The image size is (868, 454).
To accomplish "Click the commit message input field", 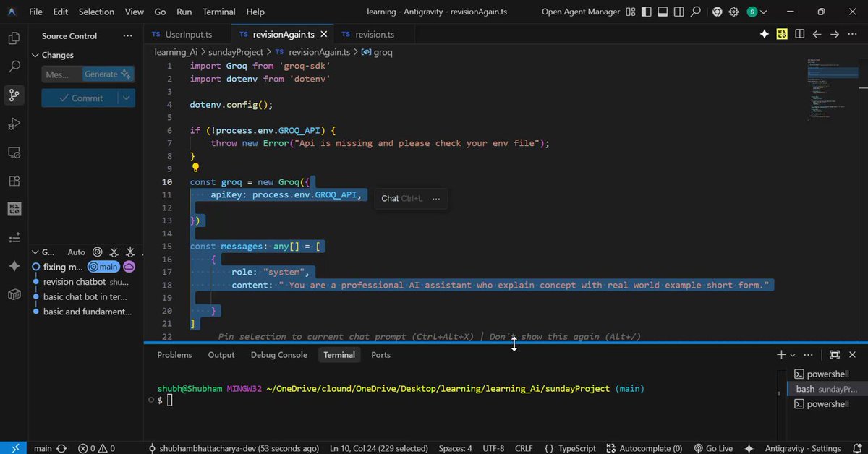I will pyautogui.click(x=62, y=74).
